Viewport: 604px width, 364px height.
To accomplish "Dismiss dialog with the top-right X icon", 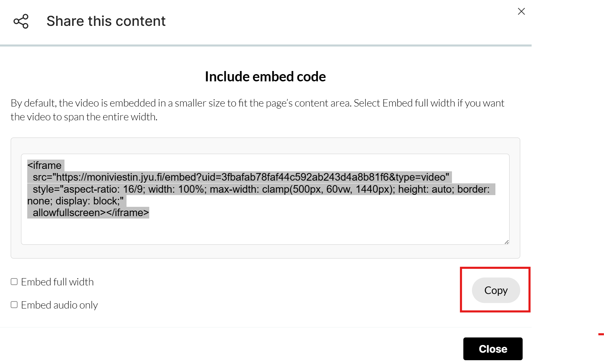I will [x=521, y=11].
